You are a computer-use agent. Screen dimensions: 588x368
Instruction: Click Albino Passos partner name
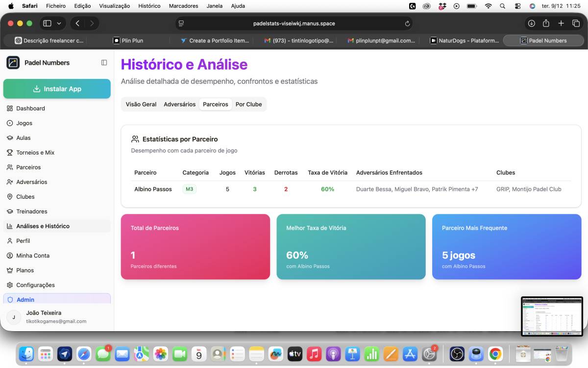point(153,189)
